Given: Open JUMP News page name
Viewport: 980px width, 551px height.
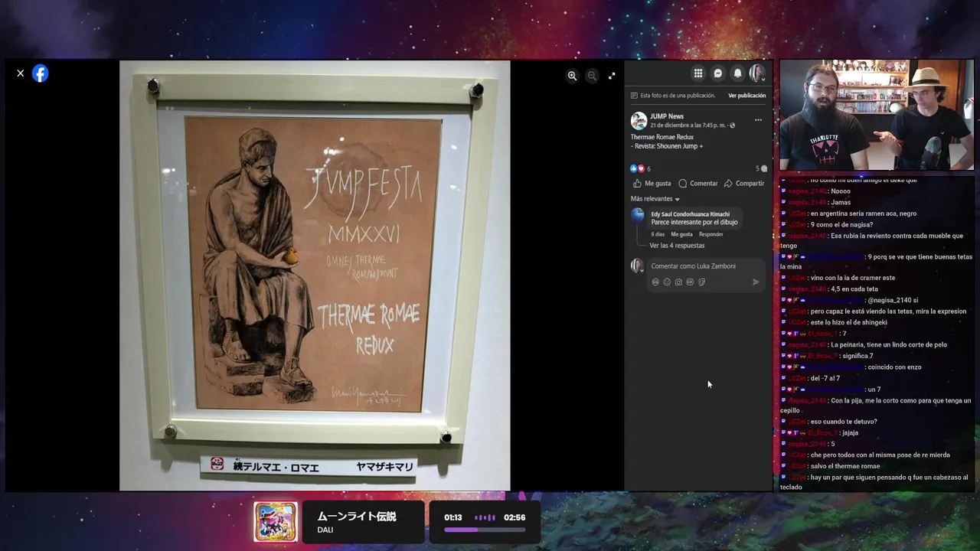Looking at the screenshot, I should (x=667, y=116).
